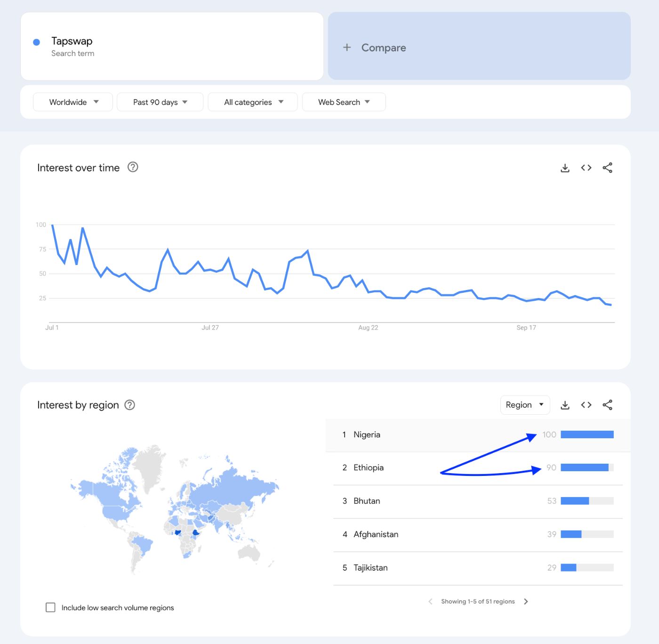Edit the Tapswap search term
Screen dimensions: 659x644
point(172,46)
